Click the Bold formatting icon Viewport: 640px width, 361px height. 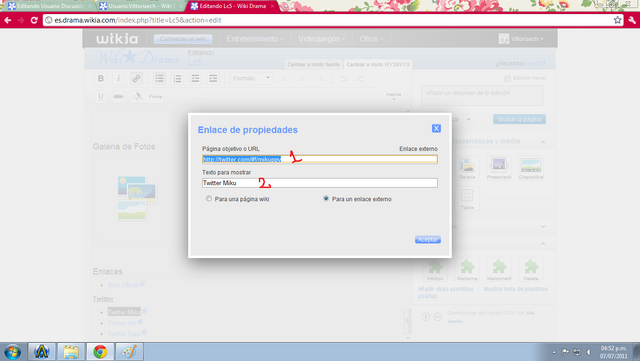[100, 78]
